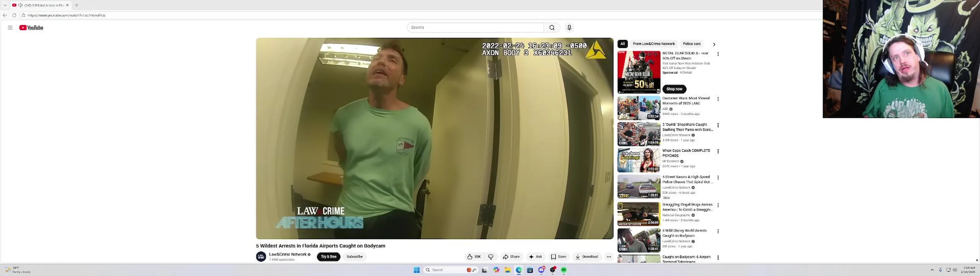This screenshot has width=980, height=276.
Task: Open METAL GEAR SOLID 50% Off ad title
Action: pos(685,56)
